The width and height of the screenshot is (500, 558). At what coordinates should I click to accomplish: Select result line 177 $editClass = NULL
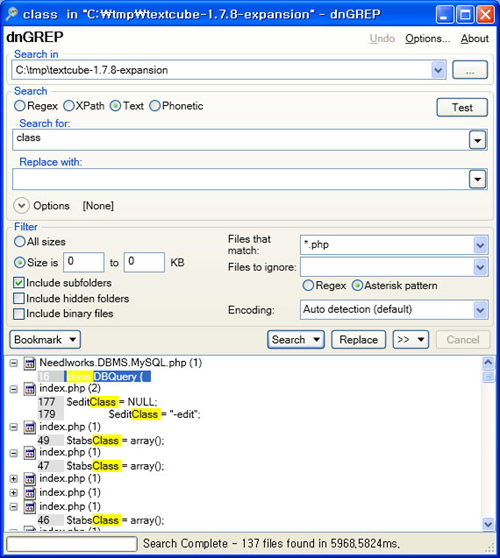[98, 402]
